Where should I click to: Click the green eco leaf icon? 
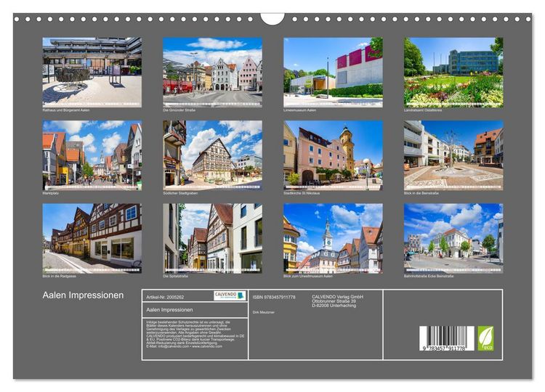pyautogui.click(x=485, y=338)
